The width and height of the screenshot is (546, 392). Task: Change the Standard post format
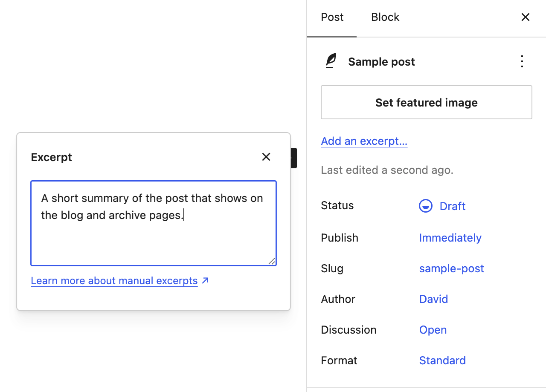pyautogui.click(x=442, y=360)
